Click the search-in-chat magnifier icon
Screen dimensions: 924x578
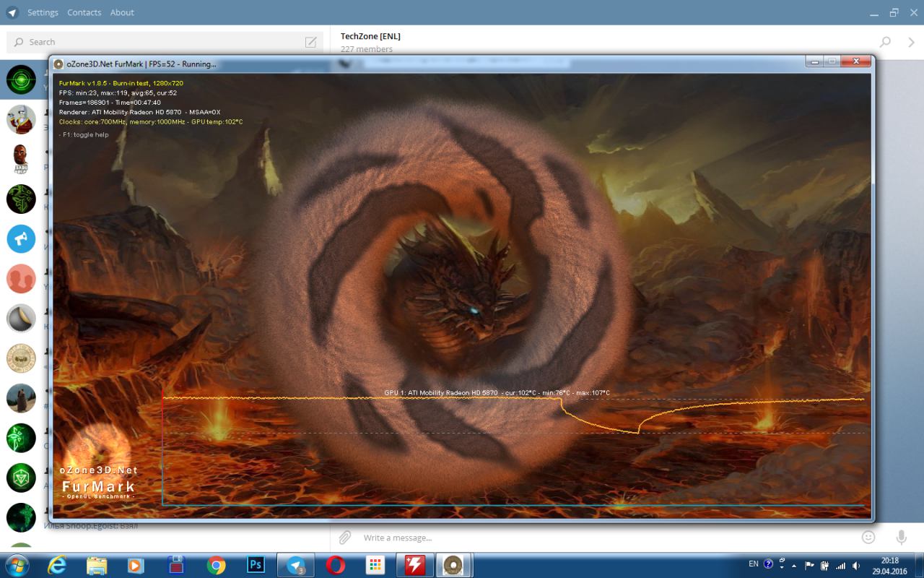885,42
